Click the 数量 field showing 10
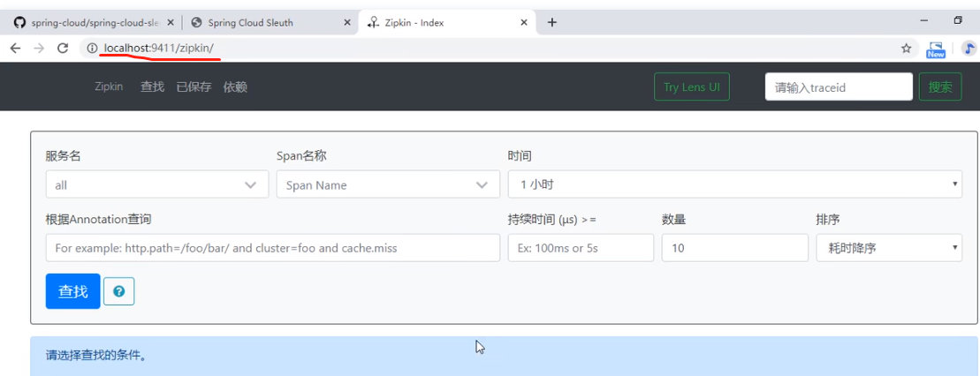 735,248
